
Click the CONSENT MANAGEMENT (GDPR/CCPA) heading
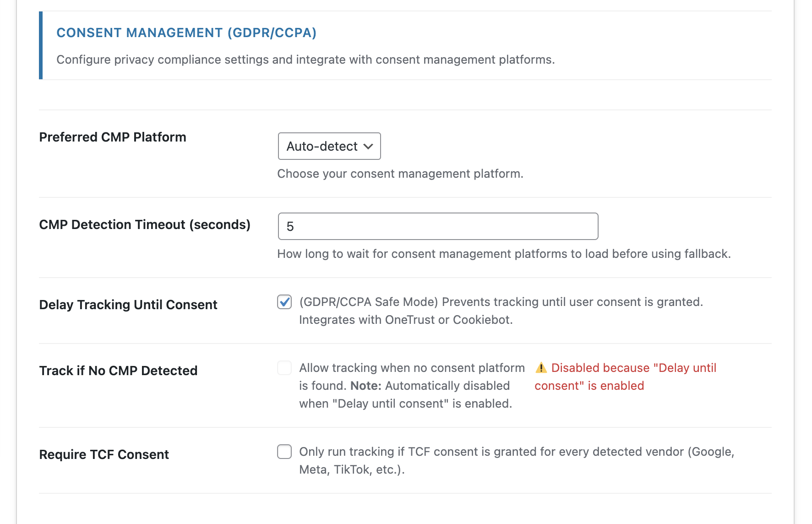click(186, 33)
